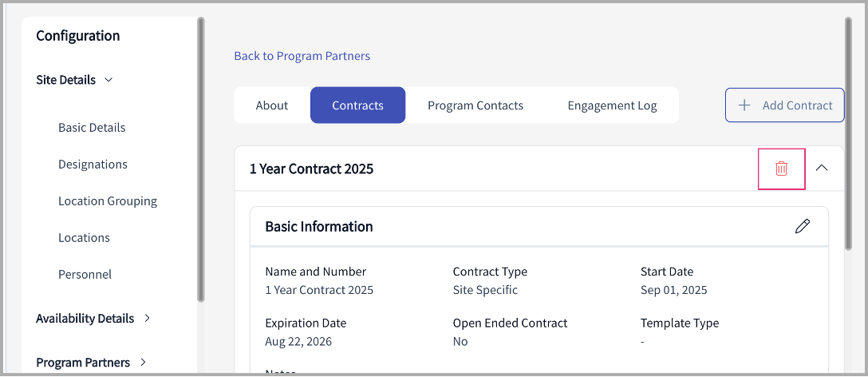Open the Program Contacts tab
The image size is (868, 377).
475,105
